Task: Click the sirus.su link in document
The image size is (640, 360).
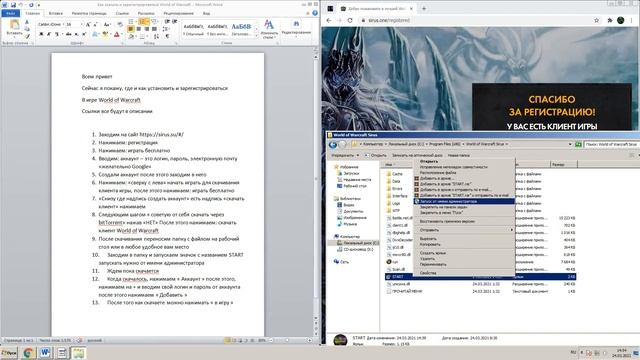Action: pos(162,134)
